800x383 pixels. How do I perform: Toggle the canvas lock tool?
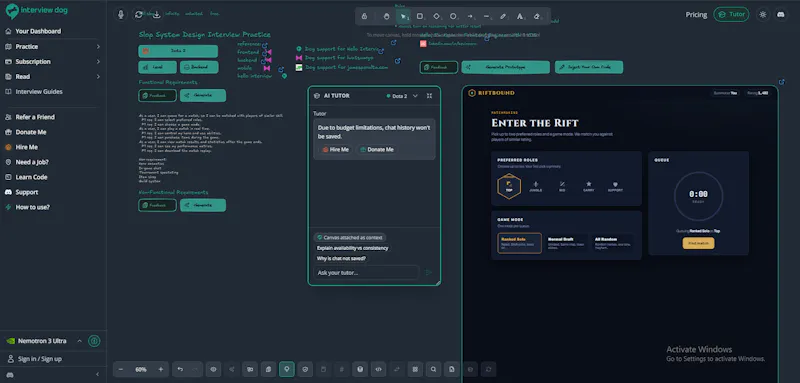(x=364, y=16)
